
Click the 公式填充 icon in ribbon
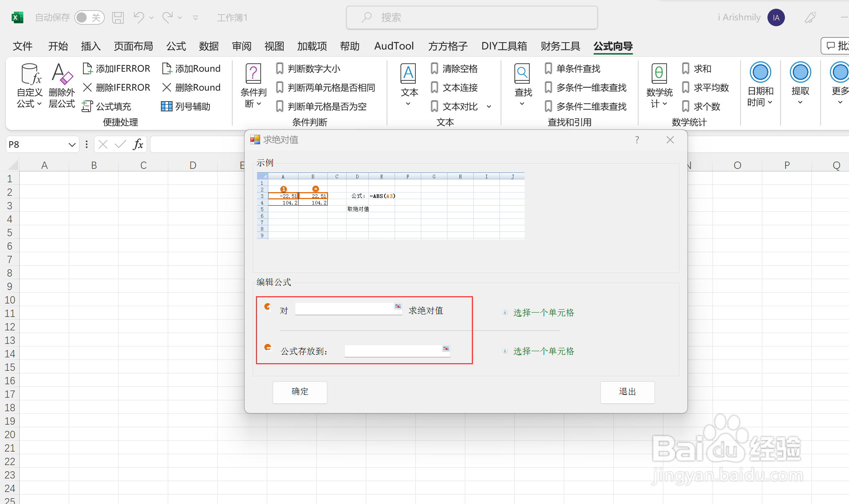pyautogui.click(x=87, y=106)
